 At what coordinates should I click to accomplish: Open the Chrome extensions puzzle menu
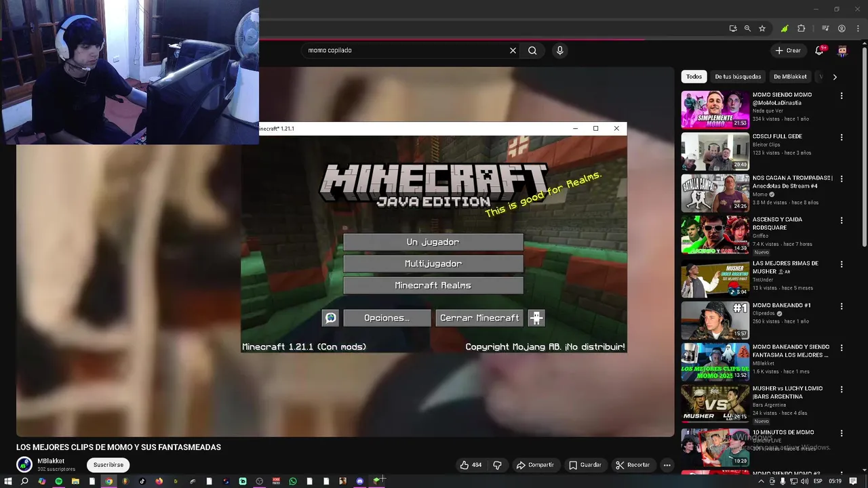point(801,28)
